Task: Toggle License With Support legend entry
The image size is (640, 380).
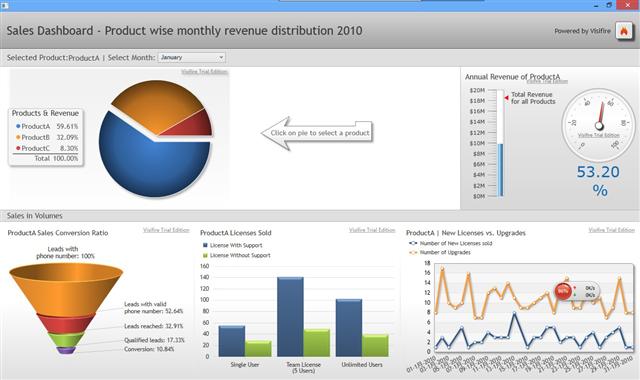Action: [232, 245]
